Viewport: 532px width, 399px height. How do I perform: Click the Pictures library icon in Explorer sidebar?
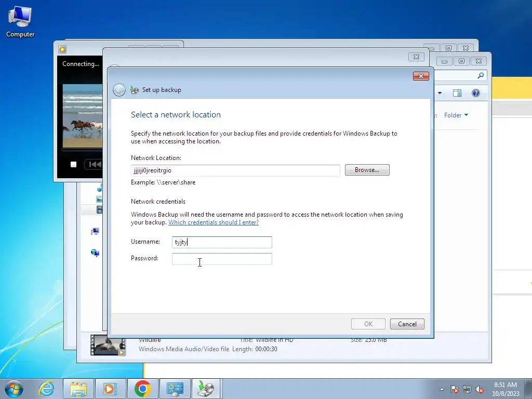point(99,199)
